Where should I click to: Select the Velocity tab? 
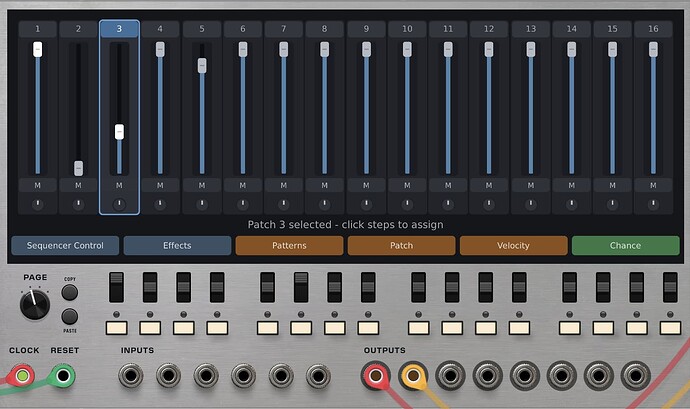click(x=513, y=245)
